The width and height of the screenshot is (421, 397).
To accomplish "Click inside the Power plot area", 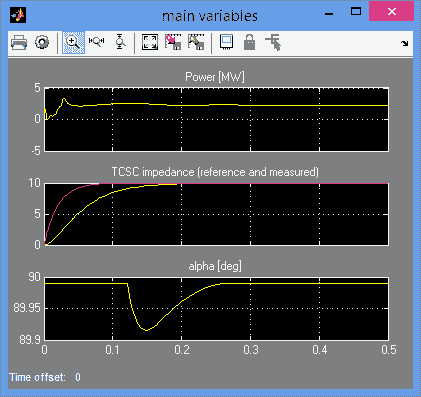I will 216,120.
